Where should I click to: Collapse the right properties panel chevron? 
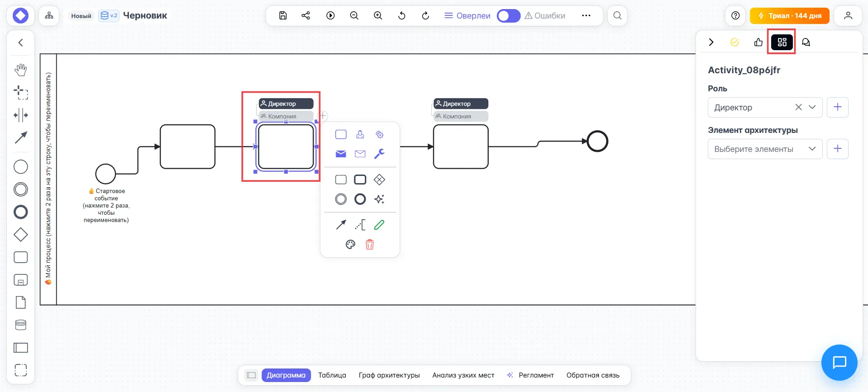click(x=711, y=42)
